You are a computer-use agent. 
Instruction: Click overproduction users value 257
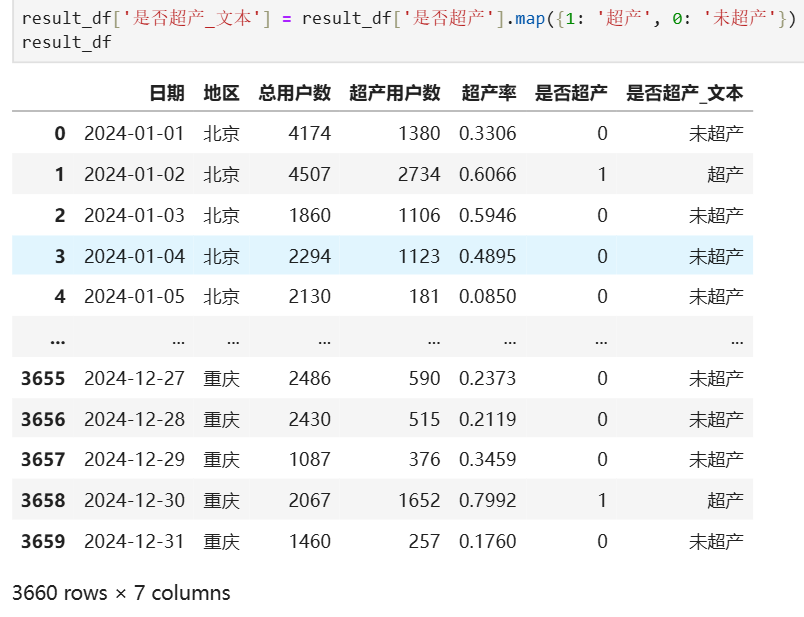tap(425, 542)
